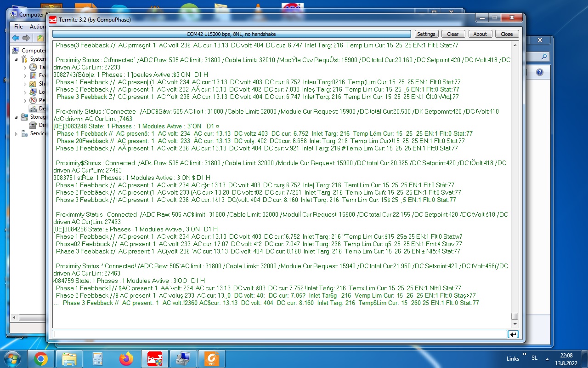Select the Device Manager tree icon
This screenshot has height=368, width=588.
tap(33, 109)
